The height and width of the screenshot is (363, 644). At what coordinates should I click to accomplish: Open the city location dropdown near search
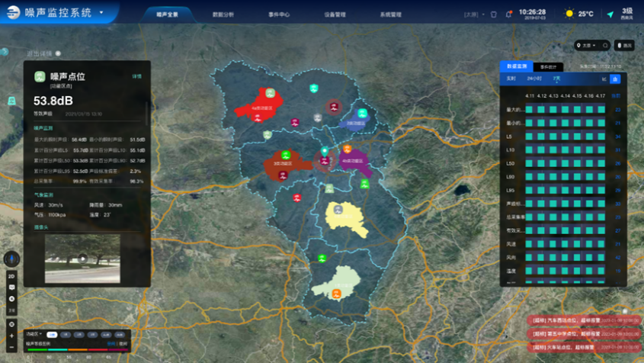[x=588, y=46]
